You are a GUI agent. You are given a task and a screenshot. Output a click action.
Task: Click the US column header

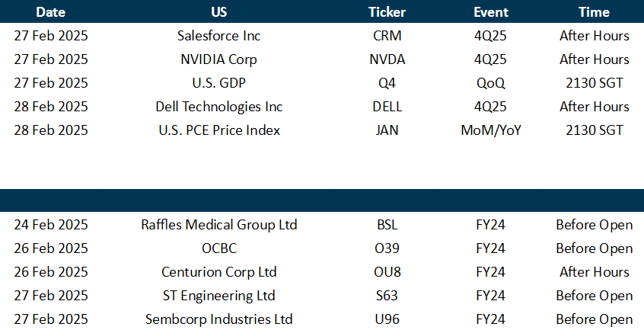(219, 11)
